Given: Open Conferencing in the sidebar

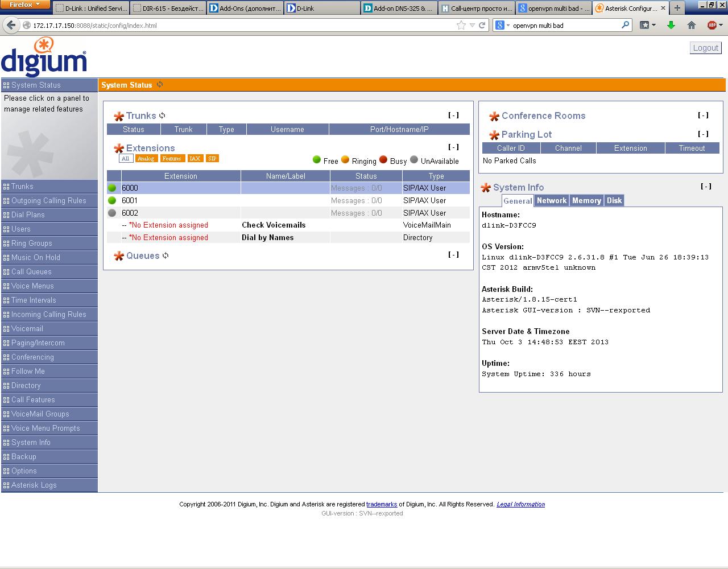Looking at the screenshot, I should (49, 357).
